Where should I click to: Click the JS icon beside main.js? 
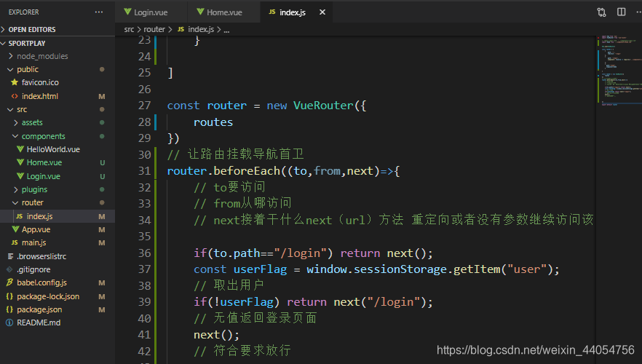15,243
